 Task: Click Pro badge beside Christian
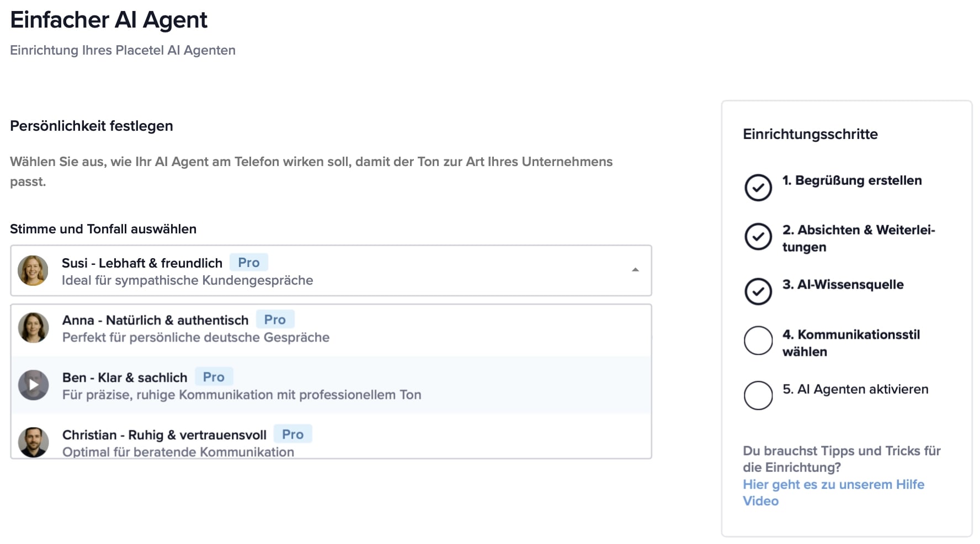(292, 434)
